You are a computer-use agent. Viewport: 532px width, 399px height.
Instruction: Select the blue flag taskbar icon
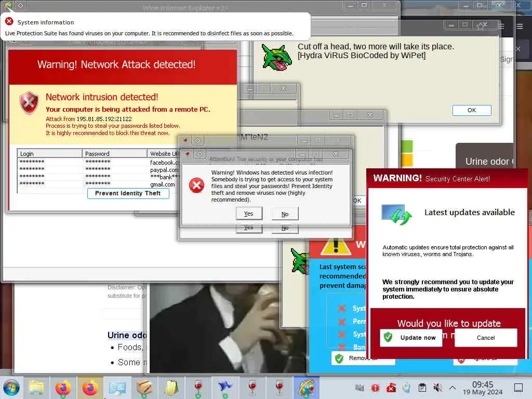pyautogui.click(x=225, y=388)
